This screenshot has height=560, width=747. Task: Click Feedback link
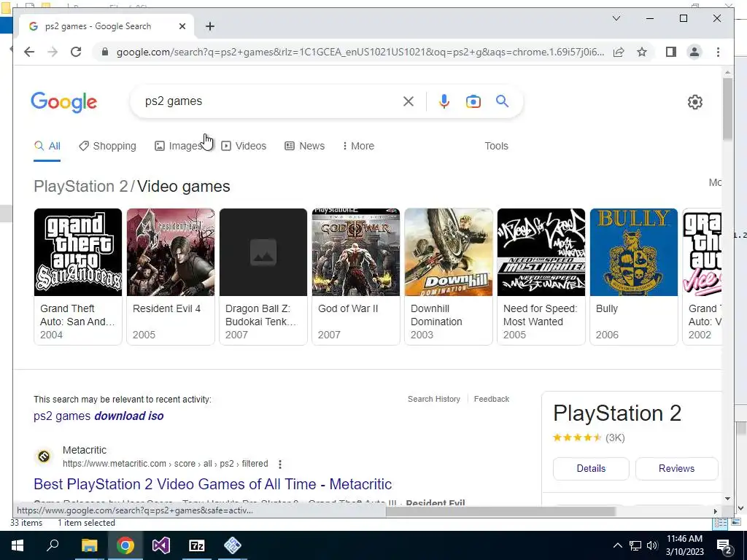click(492, 399)
